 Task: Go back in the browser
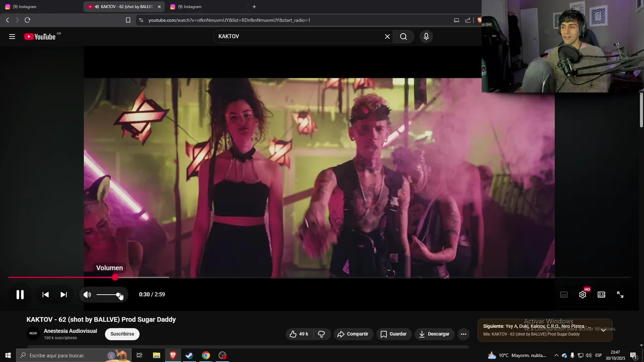(x=8, y=20)
